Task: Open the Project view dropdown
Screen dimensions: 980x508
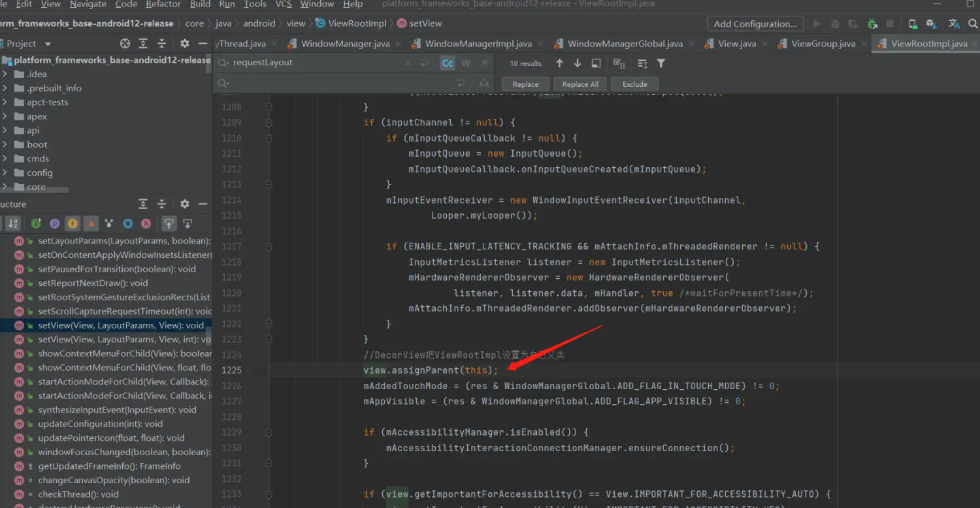Action: [48, 44]
